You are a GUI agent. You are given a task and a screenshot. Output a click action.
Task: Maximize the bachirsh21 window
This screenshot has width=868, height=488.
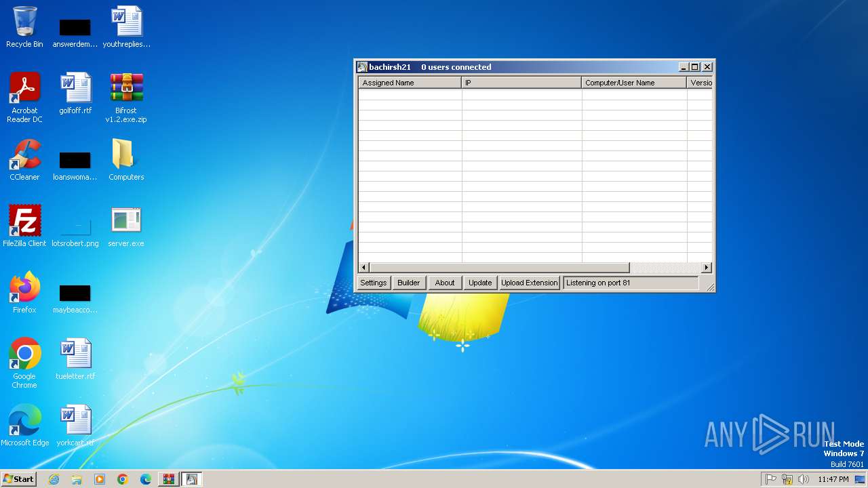695,67
